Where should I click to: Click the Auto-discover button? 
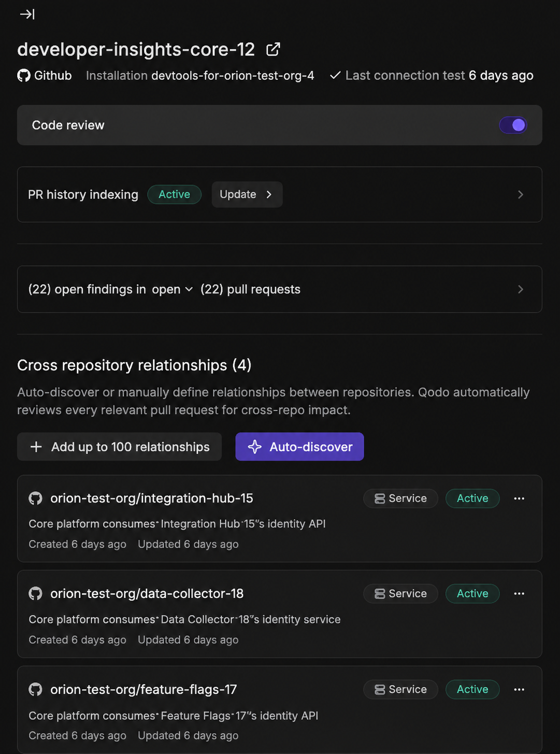(299, 447)
